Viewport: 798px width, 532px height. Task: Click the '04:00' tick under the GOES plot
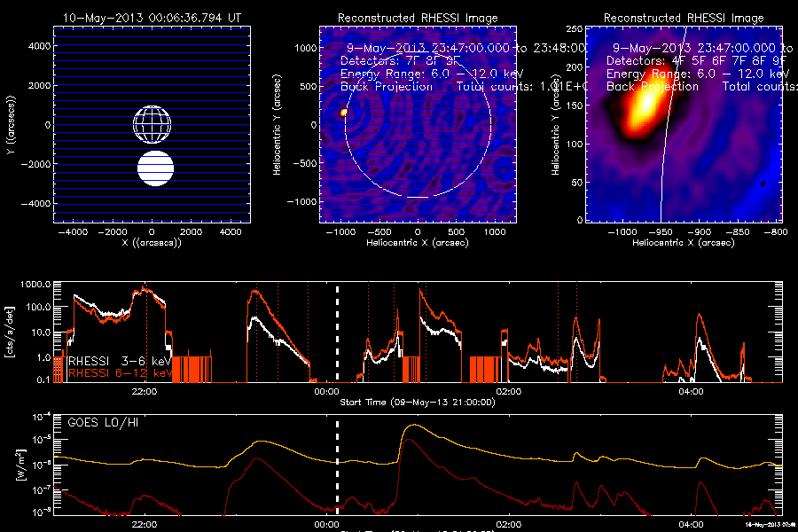(691, 524)
